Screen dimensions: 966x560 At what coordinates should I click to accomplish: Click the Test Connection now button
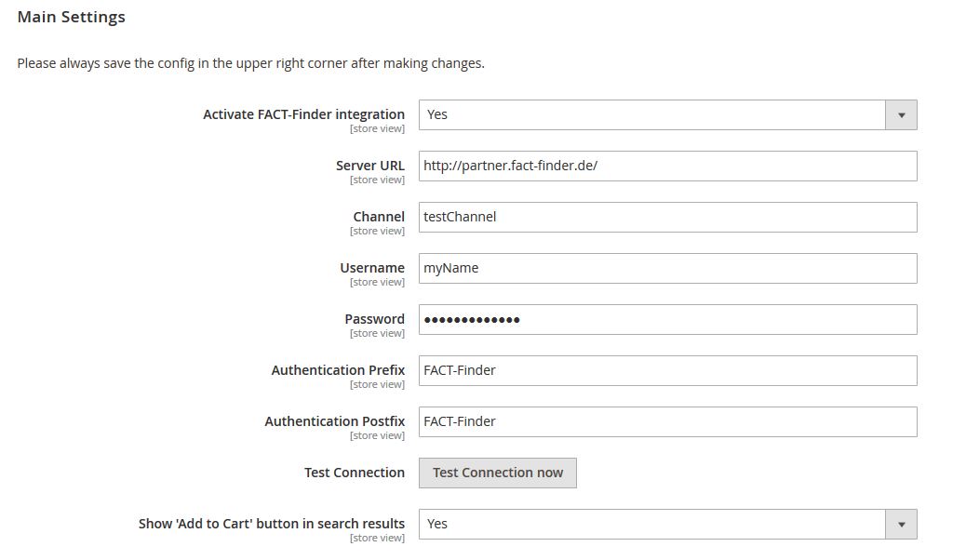[x=498, y=473]
